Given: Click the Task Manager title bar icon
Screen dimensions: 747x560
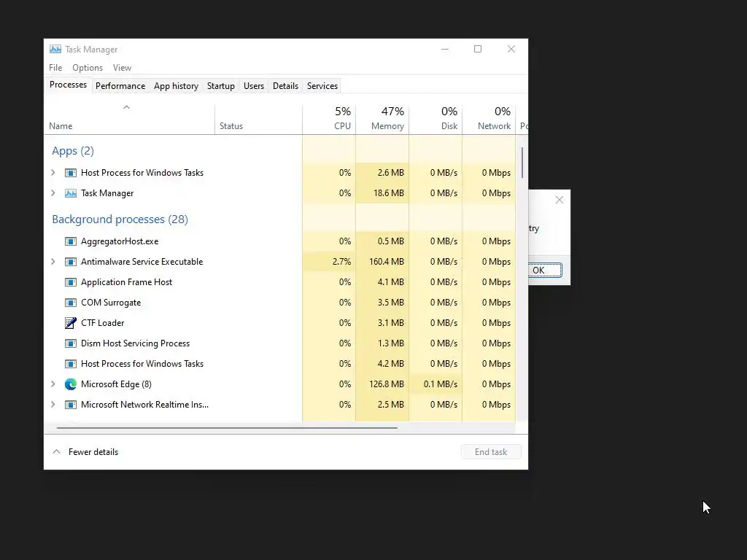Looking at the screenshot, I should tap(55, 49).
